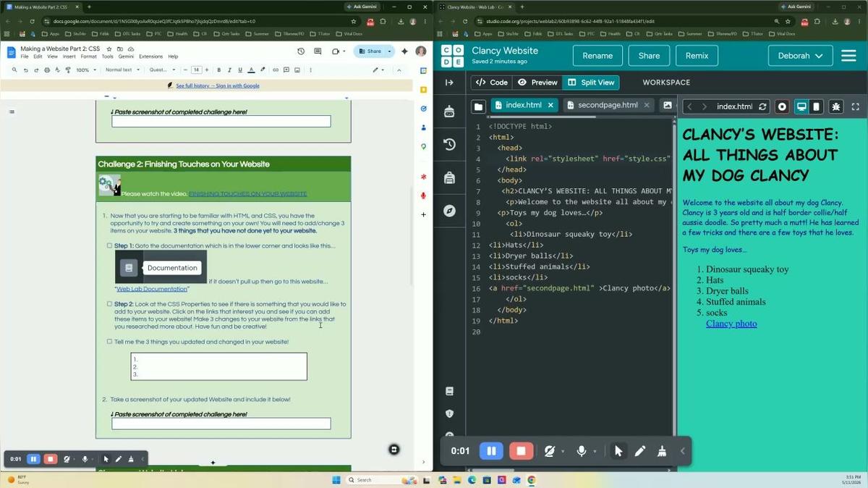Switch to Code view in Web Lab
Screen dimensions: 868x488
[x=492, y=83]
